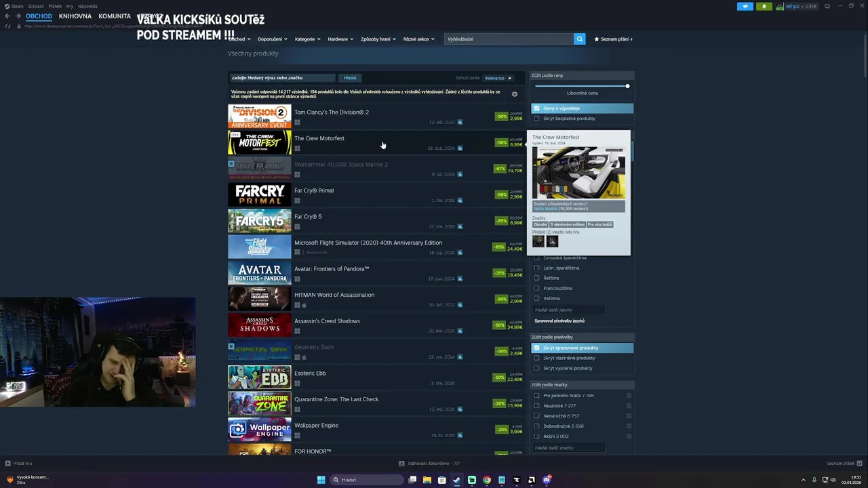Open the Relevance sort dropdown
868x488 pixels.
tap(498, 78)
